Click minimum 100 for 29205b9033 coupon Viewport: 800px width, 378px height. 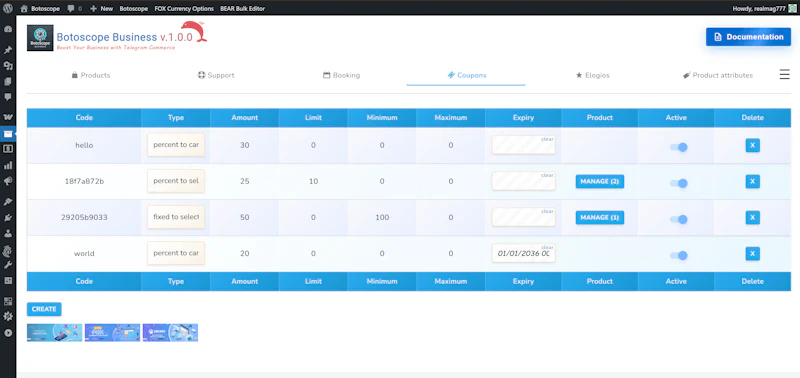tap(382, 217)
